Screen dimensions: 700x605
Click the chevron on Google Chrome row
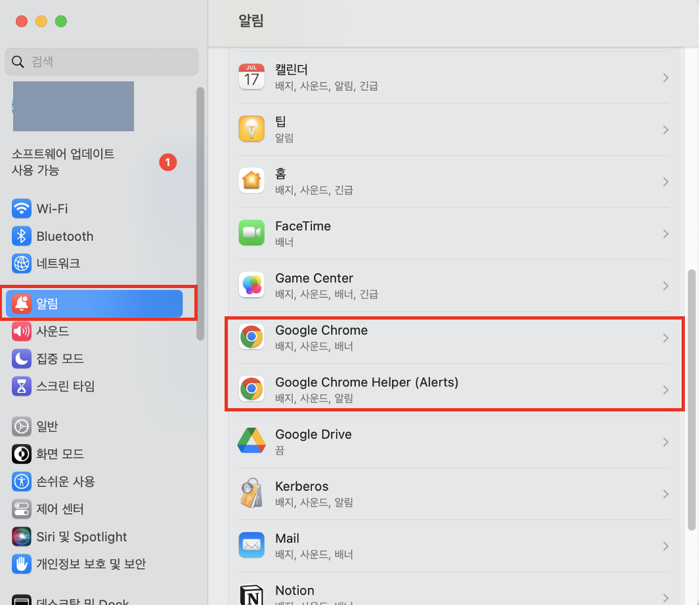coord(666,338)
